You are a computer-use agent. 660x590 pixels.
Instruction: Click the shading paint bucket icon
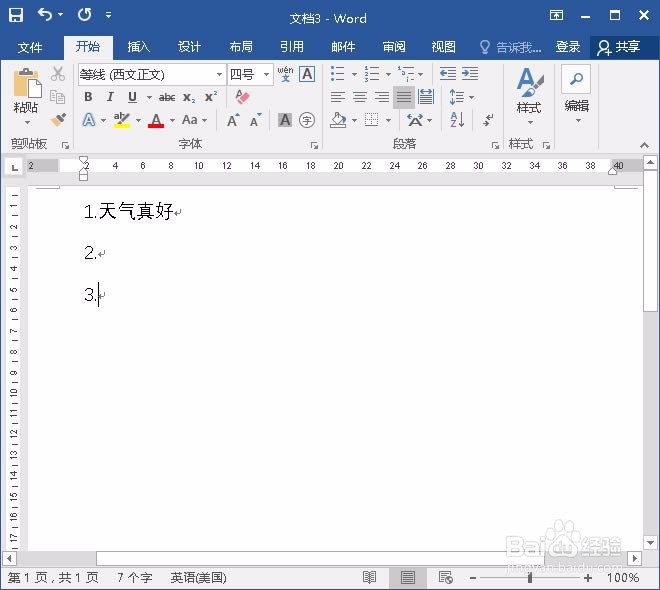tap(338, 120)
